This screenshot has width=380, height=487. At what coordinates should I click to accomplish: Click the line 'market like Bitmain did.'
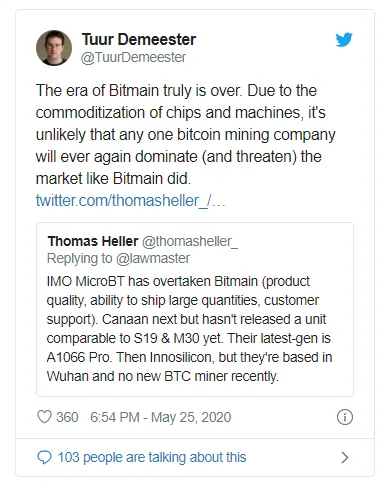point(113,178)
